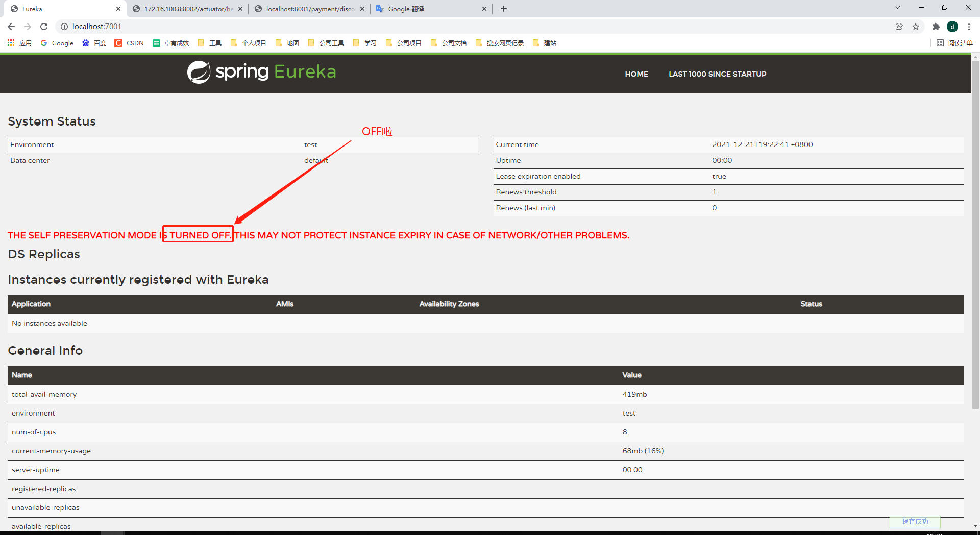Open the 公司工具 bookmark folder
Viewport: 980px width, 535px height.
pyautogui.click(x=326, y=43)
